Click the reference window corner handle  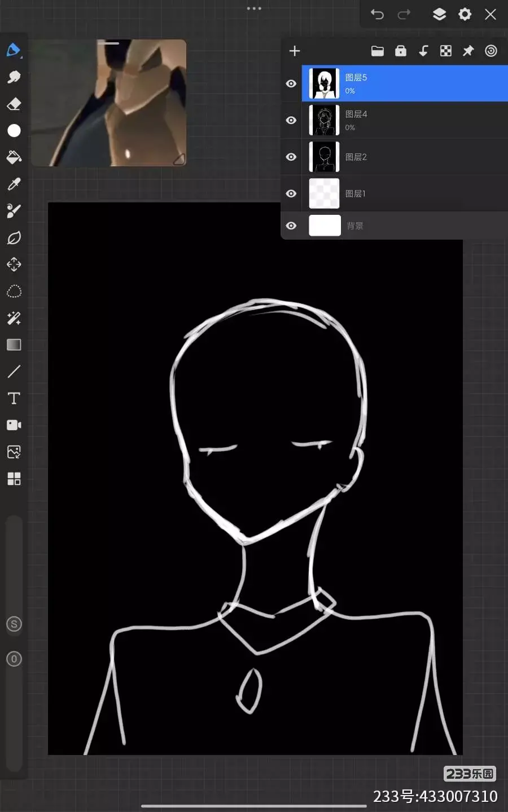tap(179, 160)
